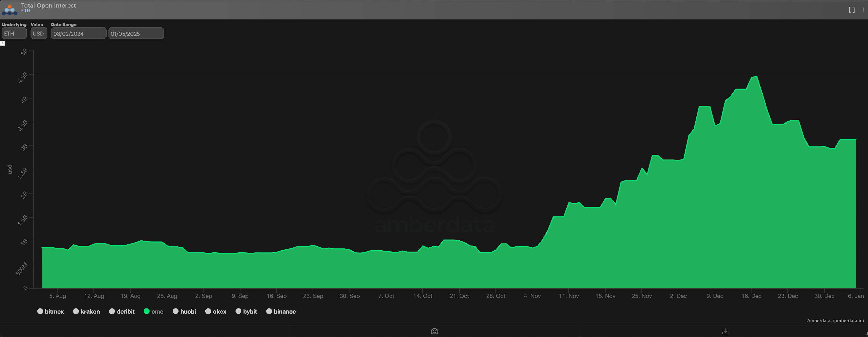Enable the okex series
Screen dimensions: 868x337
pyautogui.click(x=216, y=311)
